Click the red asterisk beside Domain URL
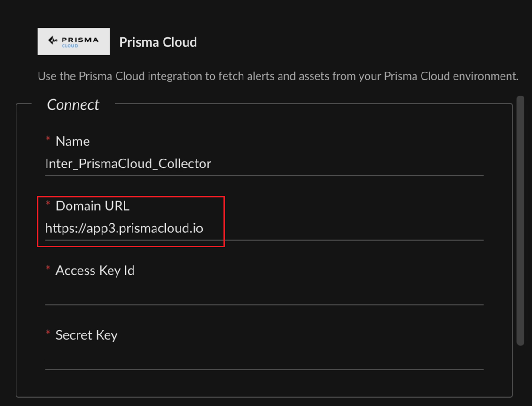Viewport: 532px width, 406px height. [x=47, y=203]
